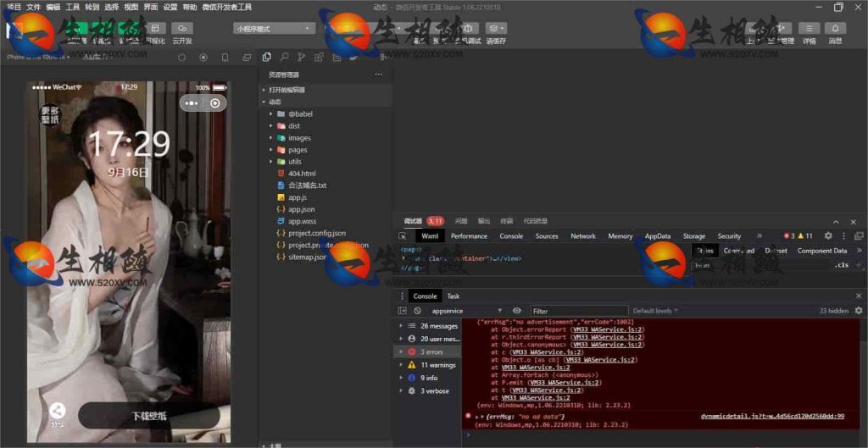Click the console Filter input field
The image size is (868, 448).
point(579,311)
